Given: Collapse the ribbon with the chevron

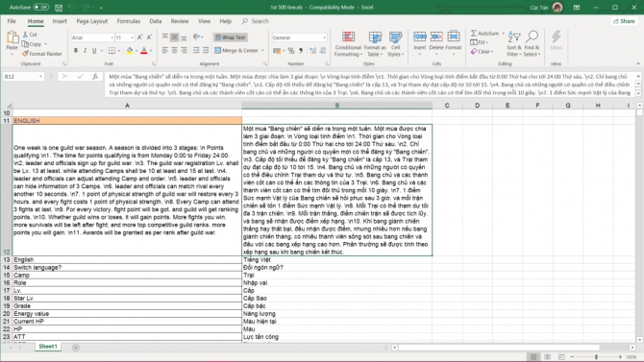Looking at the screenshot, I should pyautogui.click(x=638, y=63).
